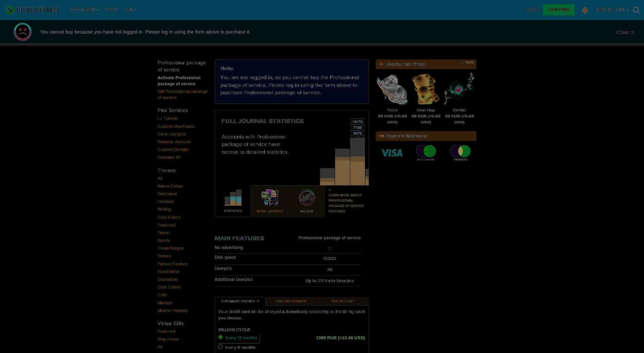The image size is (644, 353).
Task: Open the Travel theme category
Action: pyautogui.click(x=164, y=233)
